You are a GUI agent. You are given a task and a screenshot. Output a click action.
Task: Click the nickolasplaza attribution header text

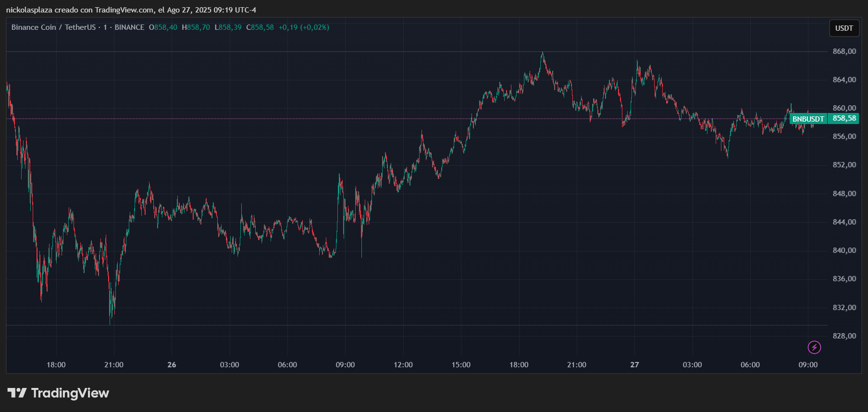click(131, 10)
